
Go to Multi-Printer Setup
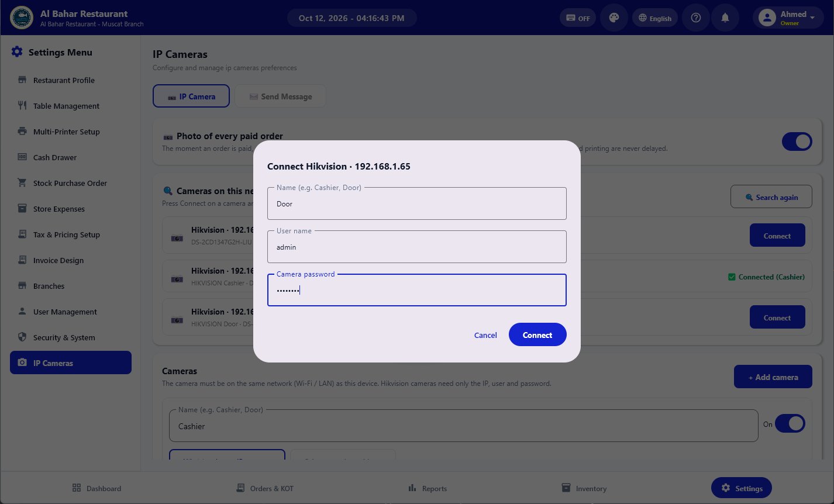pos(71,132)
